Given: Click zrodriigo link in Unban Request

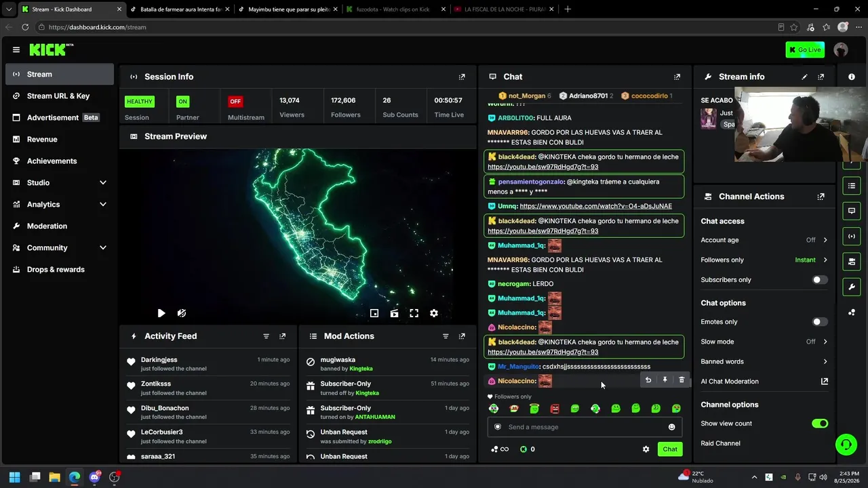Looking at the screenshot, I should [x=380, y=441].
